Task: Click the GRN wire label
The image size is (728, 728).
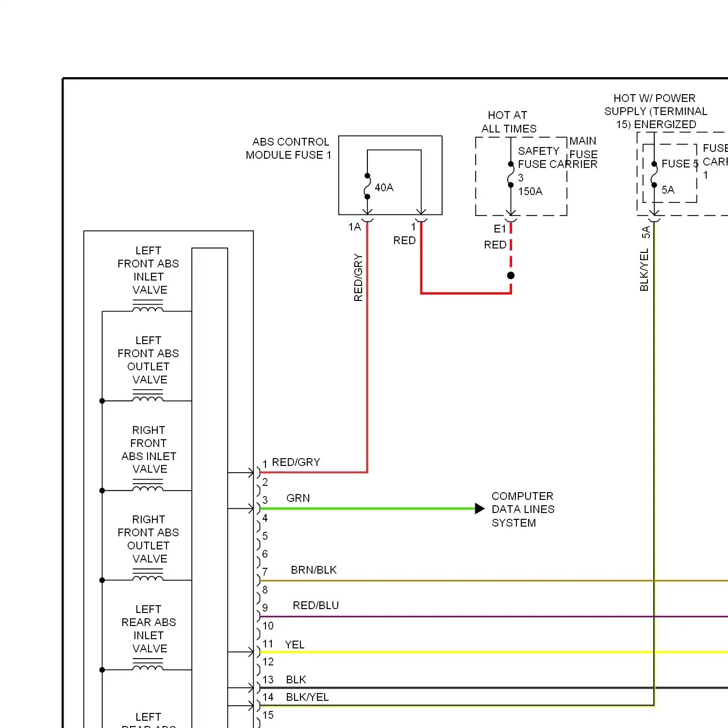Action: pos(298,498)
